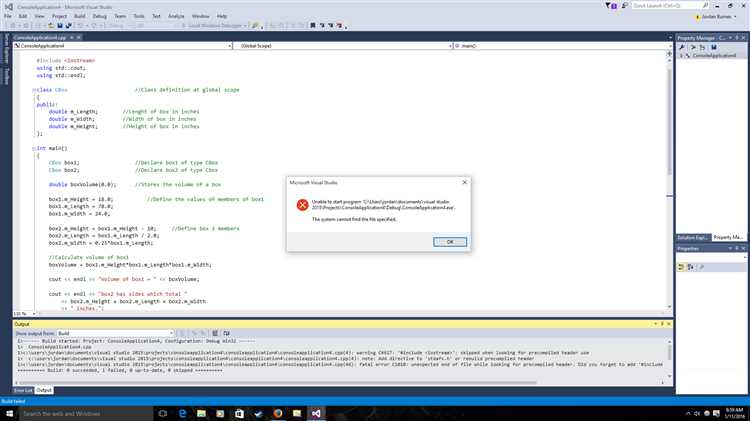750x421 pixels.
Task: Click OK in the error dialog
Action: pos(450,242)
